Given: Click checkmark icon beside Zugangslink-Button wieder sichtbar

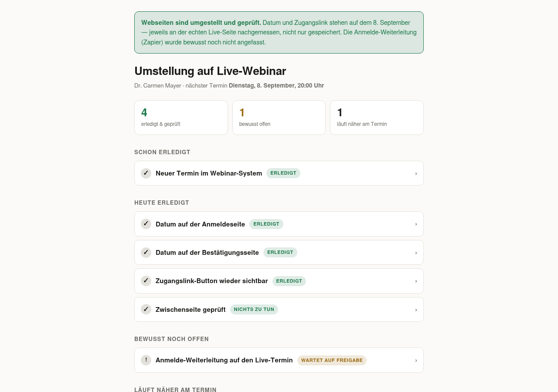Looking at the screenshot, I should pyautogui.click(x=146, y=281).
